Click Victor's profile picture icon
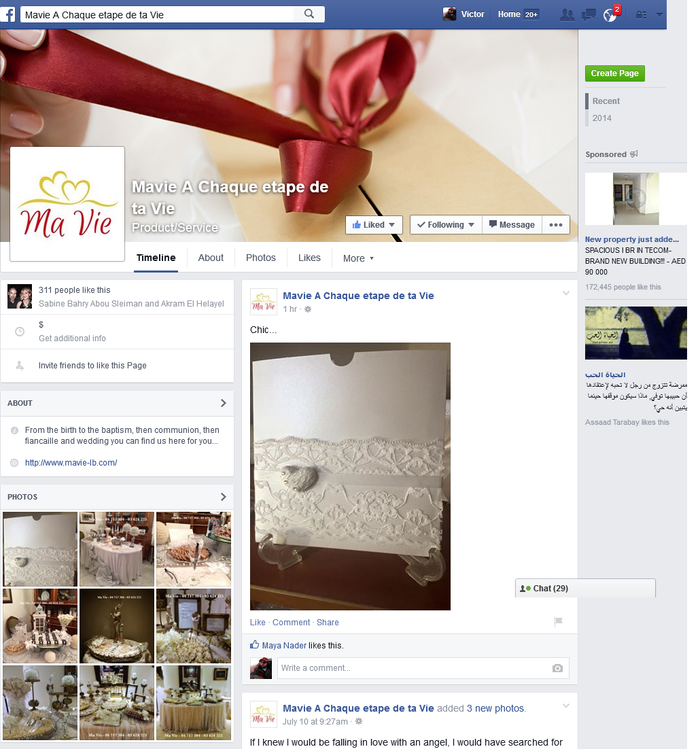The width and height of the screenshot is (700, 749). point(449,14)
